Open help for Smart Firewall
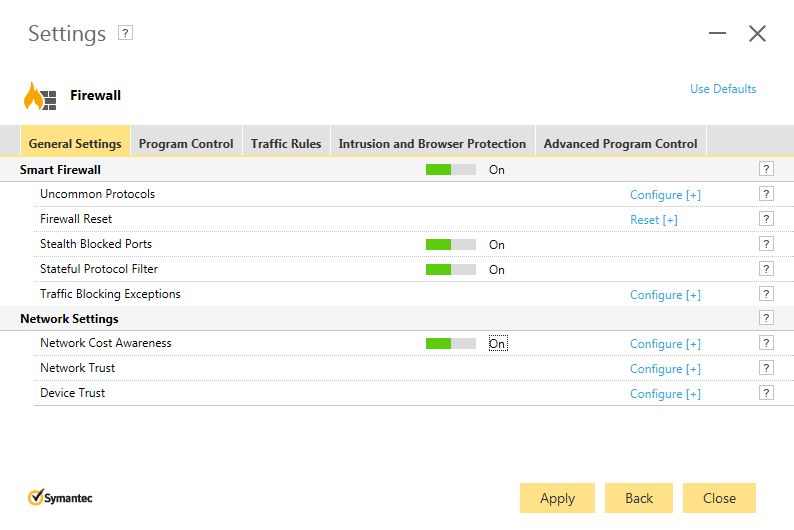 tap(766, 169)
